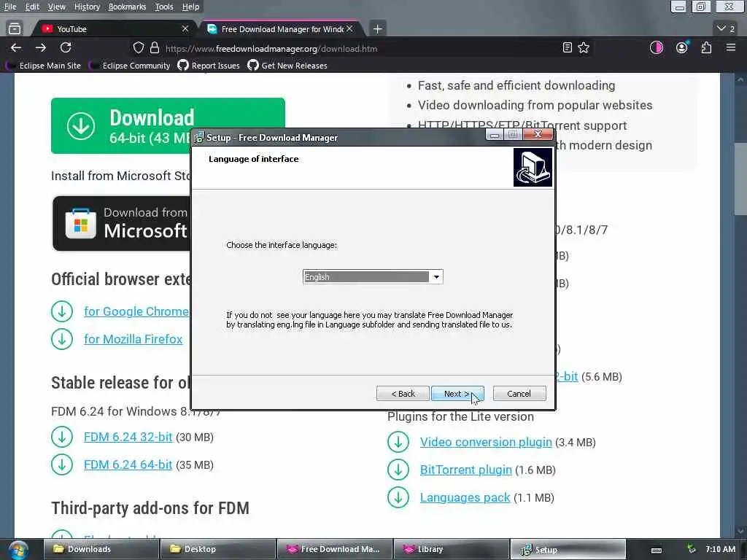Open the Edit menu
Screen dimensions: 747x560
tap(32, 7)
